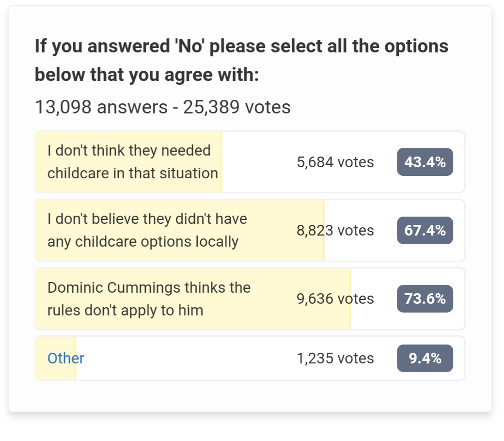Click the '1,235 votes' count
Image resolution: width=504 pixels, height=441 pixels.
335,359
